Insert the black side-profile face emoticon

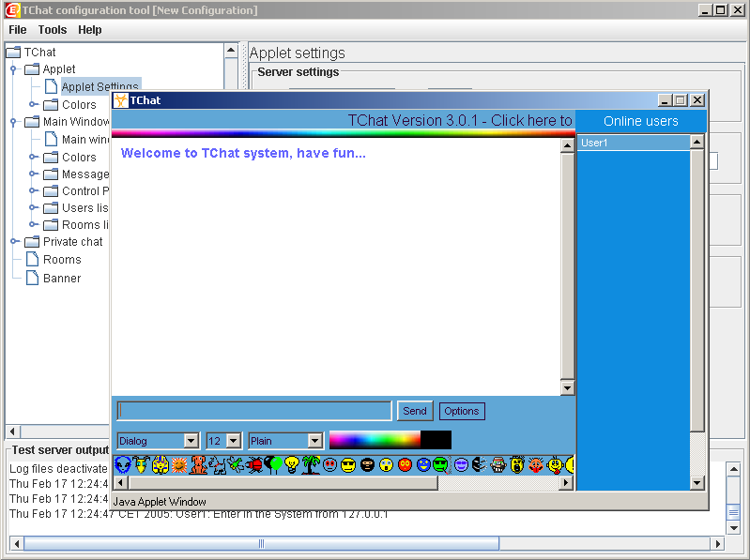(x=480, y=464)
